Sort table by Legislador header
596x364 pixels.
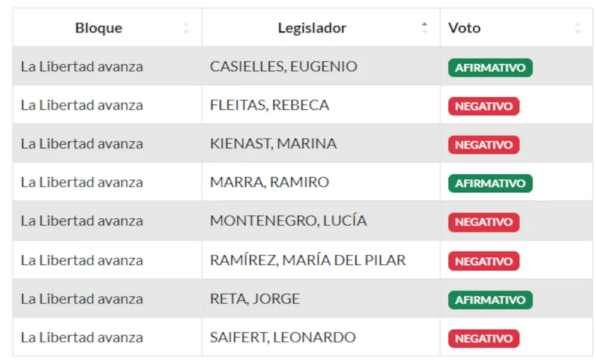(312, 28)
